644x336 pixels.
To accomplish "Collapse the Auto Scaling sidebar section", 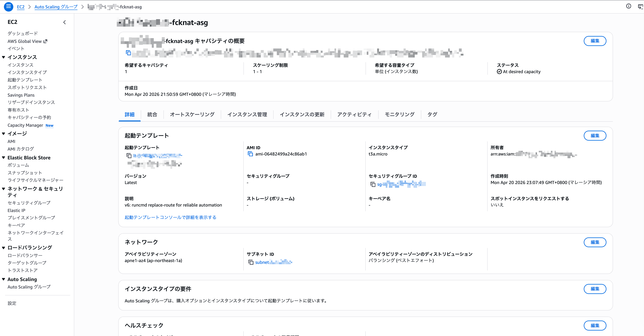I will point(4,279).
